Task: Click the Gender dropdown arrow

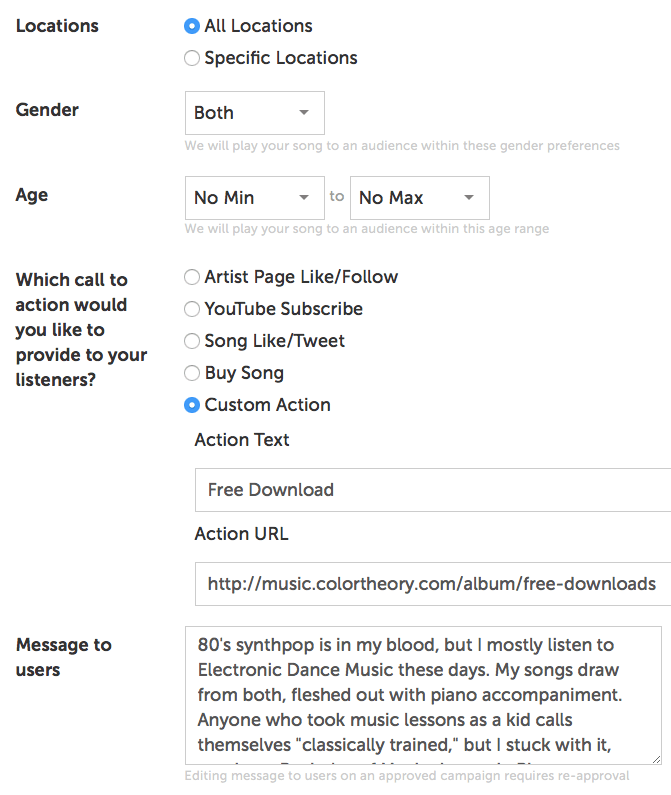Action: (x=304, y=113)
